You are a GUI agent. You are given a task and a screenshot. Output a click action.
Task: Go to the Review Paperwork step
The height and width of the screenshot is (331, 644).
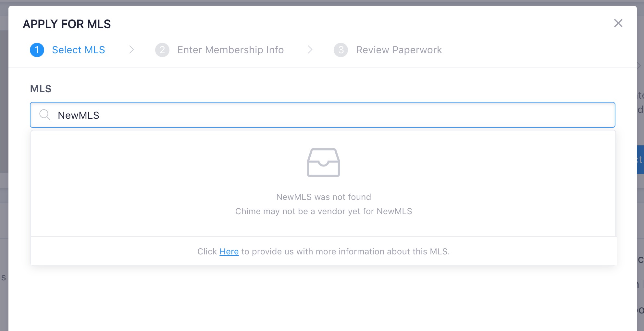(x=399, y=50)
